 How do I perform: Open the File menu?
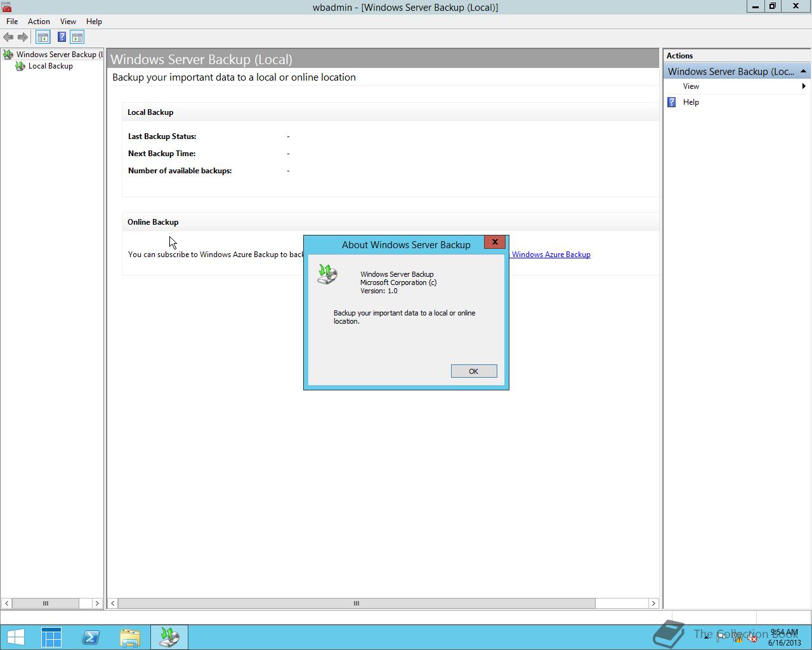[x=12, y=22]
